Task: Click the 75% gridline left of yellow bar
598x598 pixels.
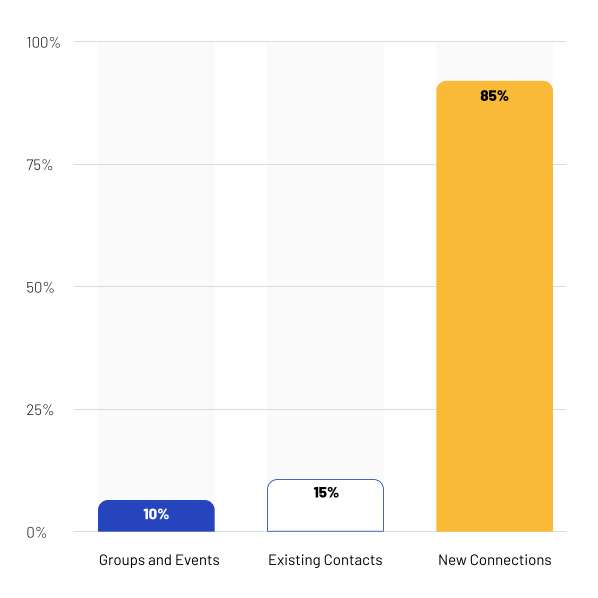Action: [410, 164]
